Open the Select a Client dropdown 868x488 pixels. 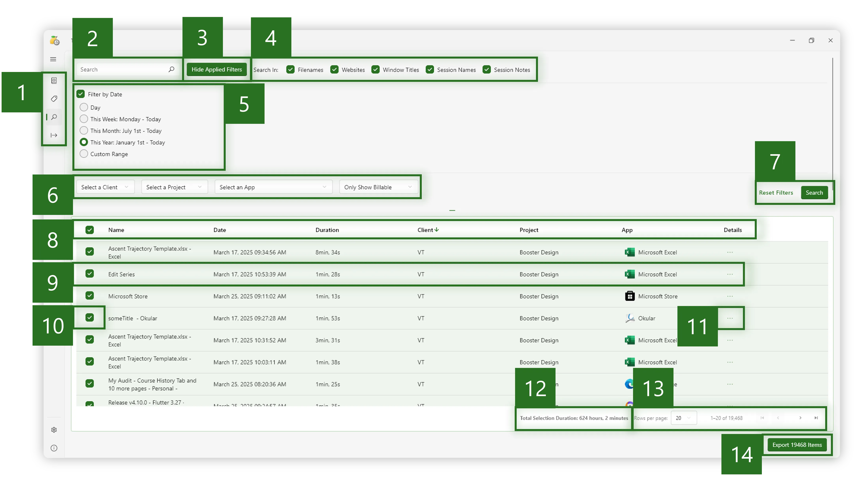coord(105,187)
